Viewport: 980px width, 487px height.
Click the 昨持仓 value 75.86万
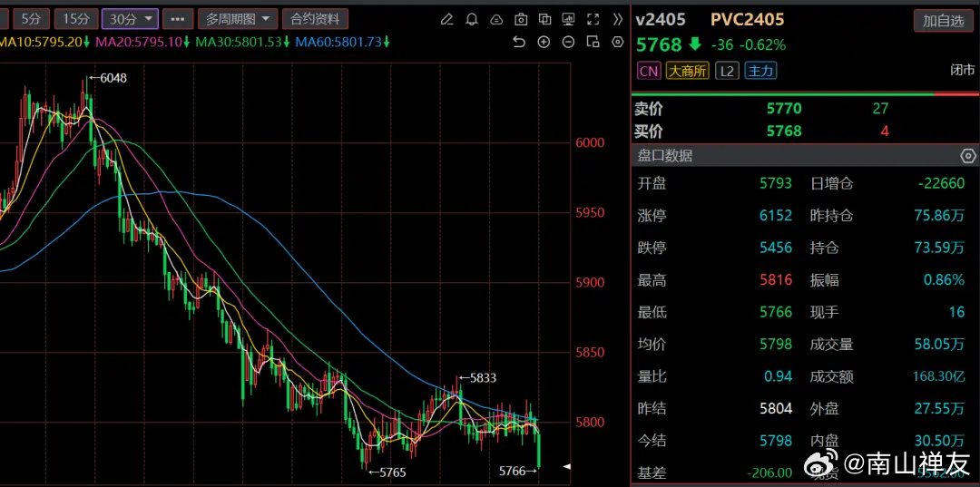939,216
